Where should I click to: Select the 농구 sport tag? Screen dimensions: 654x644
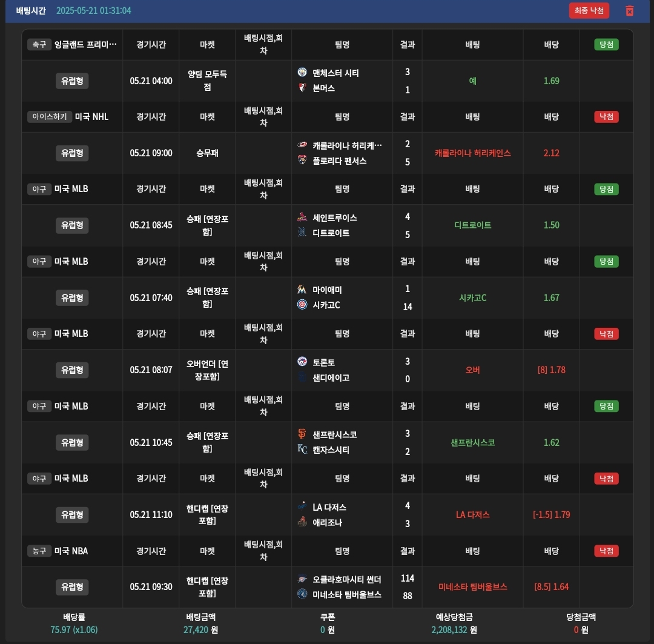(39, 551)
